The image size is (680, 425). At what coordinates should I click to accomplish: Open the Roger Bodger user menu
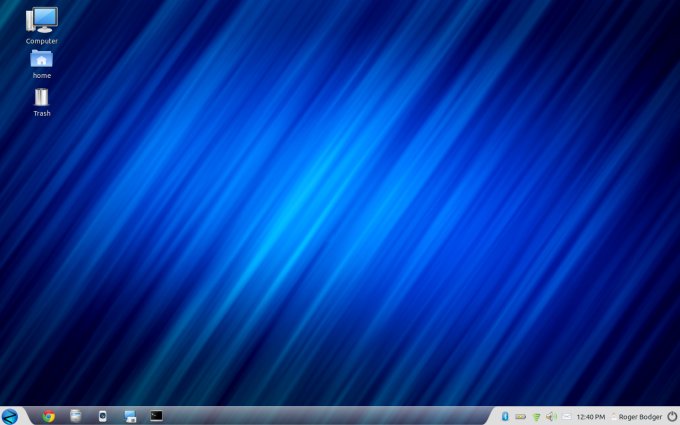point(637,417)
